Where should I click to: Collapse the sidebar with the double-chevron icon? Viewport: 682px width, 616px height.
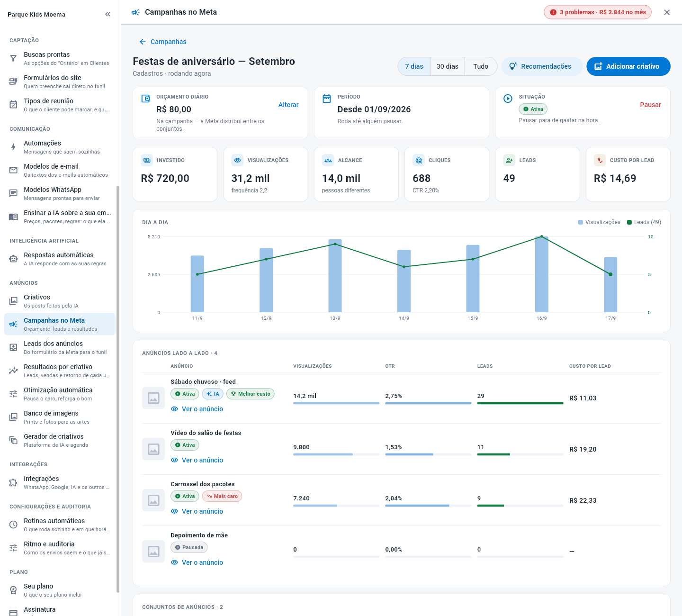click(x=108, y=14)
